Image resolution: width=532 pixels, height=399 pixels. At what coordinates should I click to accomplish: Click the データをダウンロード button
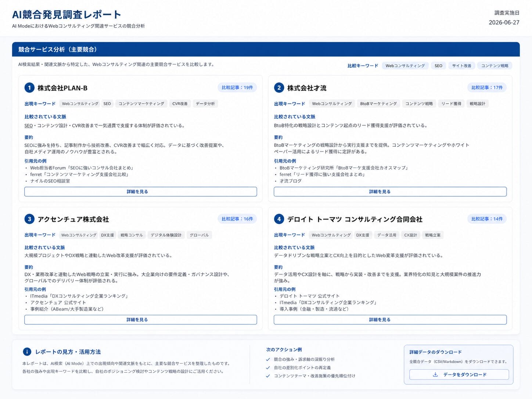click(x=459, y=374)
